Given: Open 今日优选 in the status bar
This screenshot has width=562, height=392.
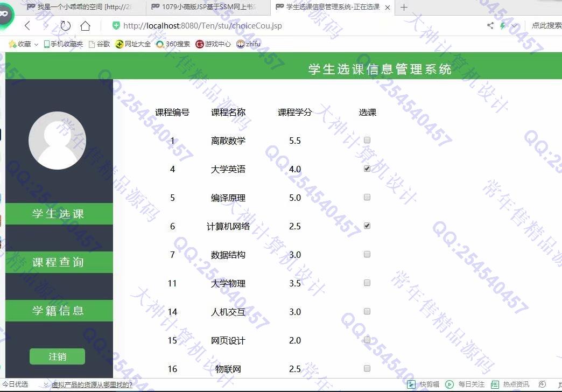Looking at the screenshot, I should pyautogui.click(x=15, y=384).
